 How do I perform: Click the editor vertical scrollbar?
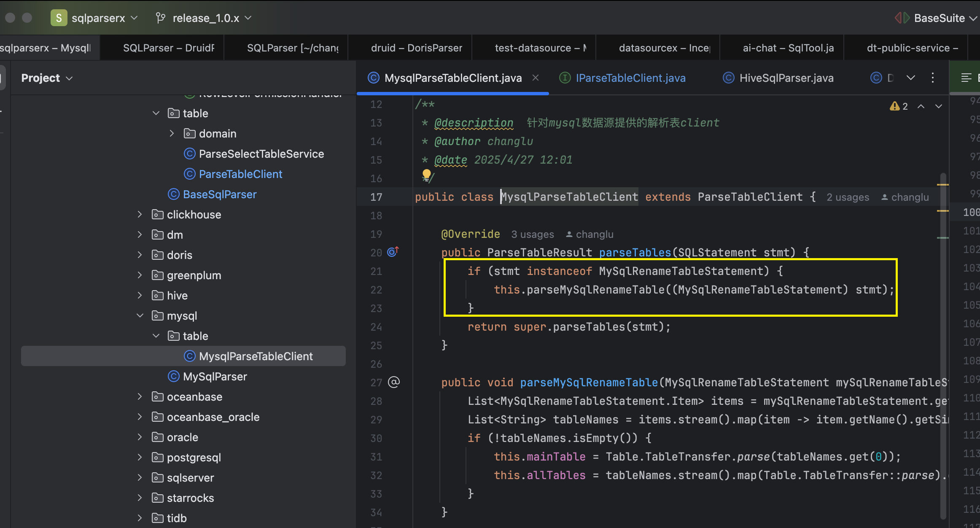click(x=943, y=346)
